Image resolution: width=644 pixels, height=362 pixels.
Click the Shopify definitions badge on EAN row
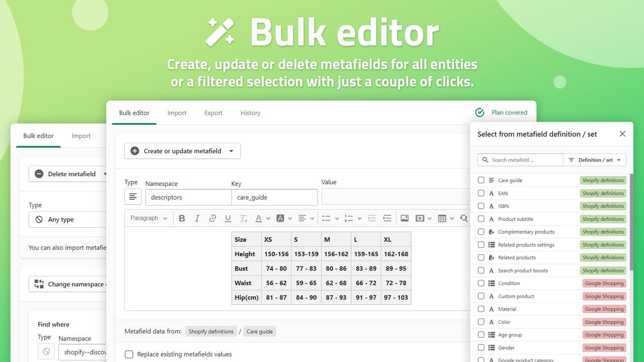tap(603, 193)
